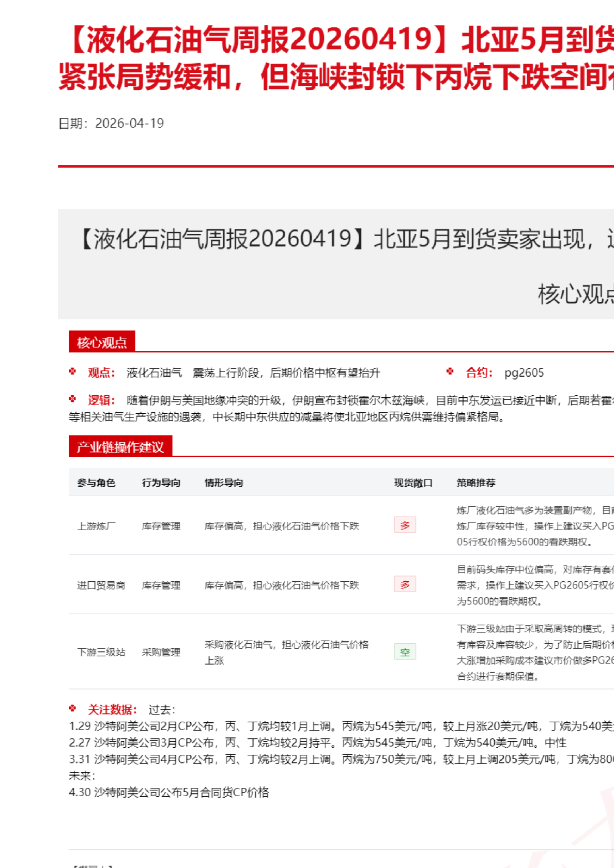The height and width of the screenshot is (868, 614).
Task: Click the 核心观点 red section tab
Action: pos(102,342)
